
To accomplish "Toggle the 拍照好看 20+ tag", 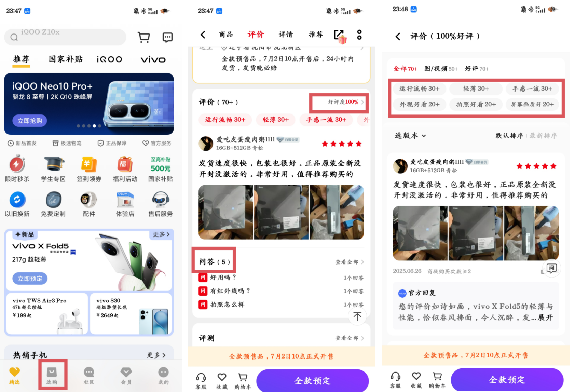I will 476,104.
